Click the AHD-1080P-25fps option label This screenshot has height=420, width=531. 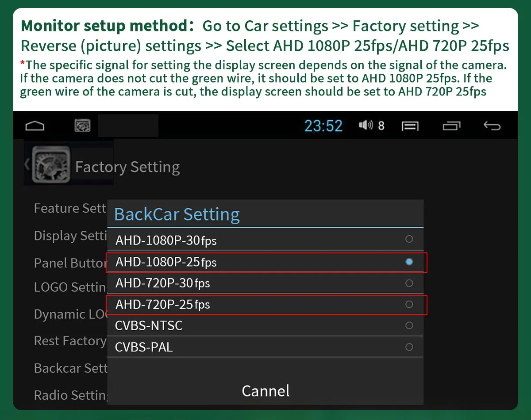166,262
